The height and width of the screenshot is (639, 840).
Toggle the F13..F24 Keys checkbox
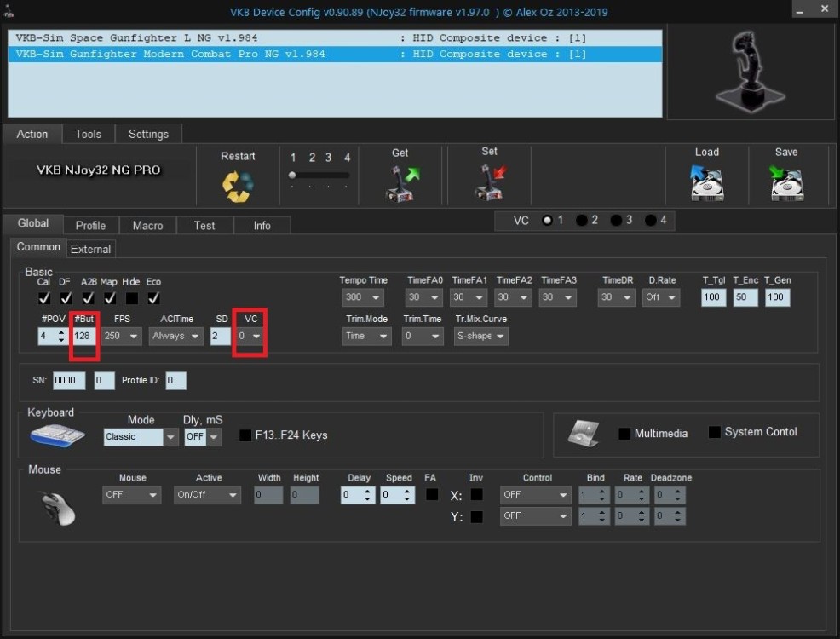point(245,435)
